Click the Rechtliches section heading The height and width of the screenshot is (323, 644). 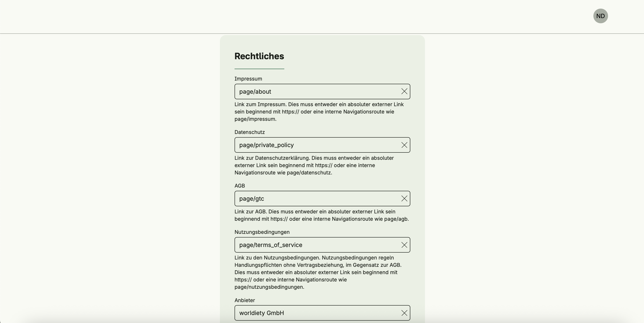(259, 56)
